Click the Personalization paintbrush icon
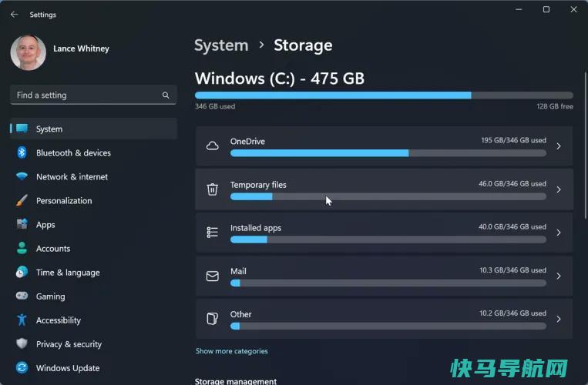The height and width of the screenshot is (385, 588). [x=22, y=200]
